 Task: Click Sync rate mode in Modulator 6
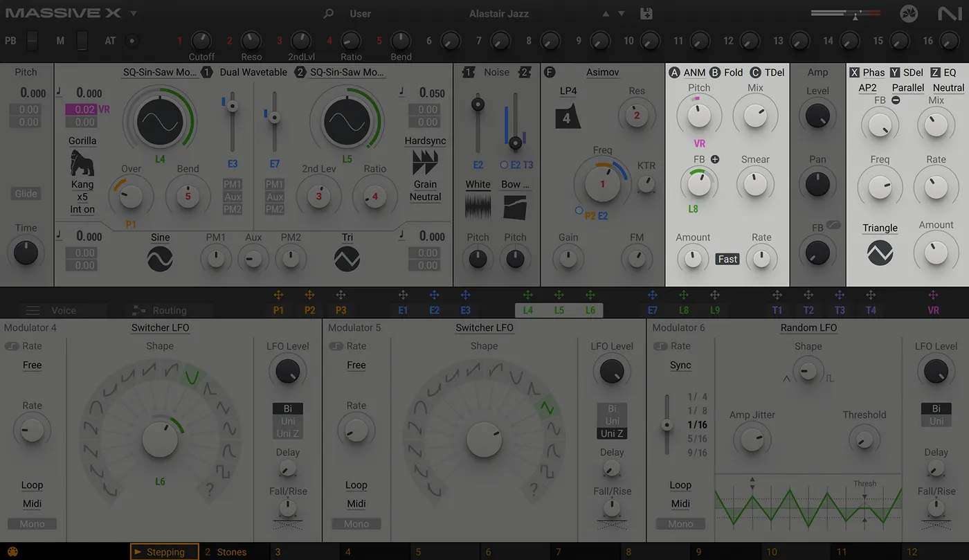(x=680, y=365)
